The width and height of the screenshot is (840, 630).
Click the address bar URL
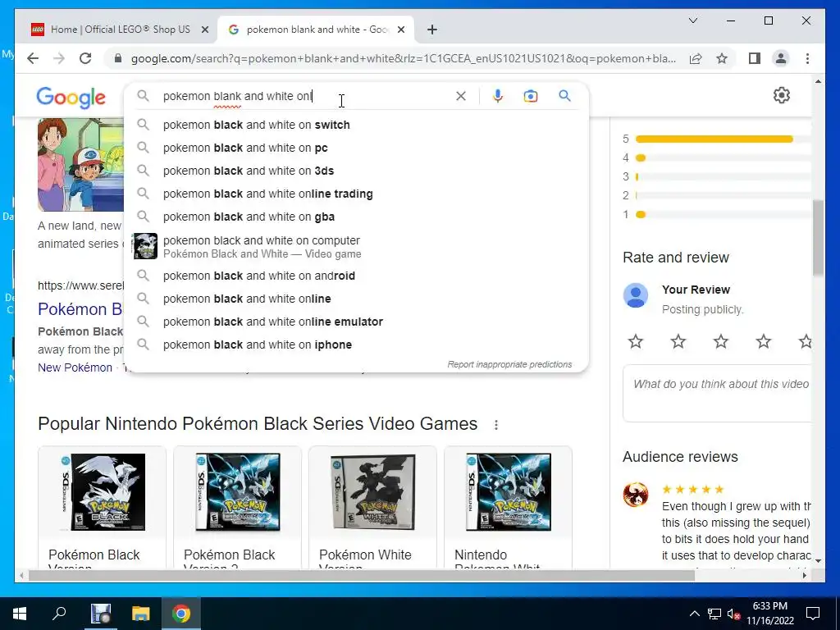[x=403, y=58]
